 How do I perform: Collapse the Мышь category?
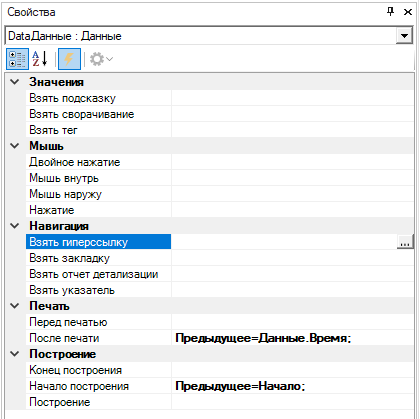pos(15,146)
